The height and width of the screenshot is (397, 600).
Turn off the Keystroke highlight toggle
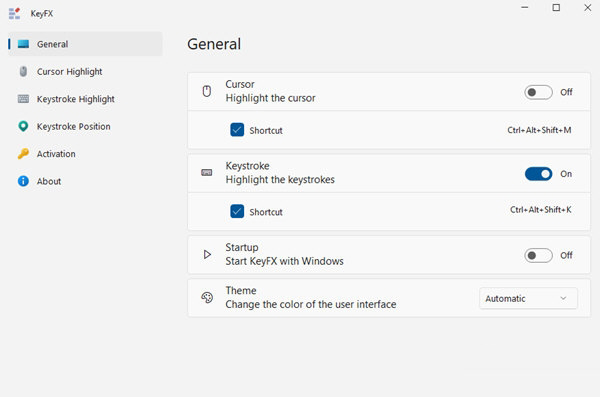[538, 174]
